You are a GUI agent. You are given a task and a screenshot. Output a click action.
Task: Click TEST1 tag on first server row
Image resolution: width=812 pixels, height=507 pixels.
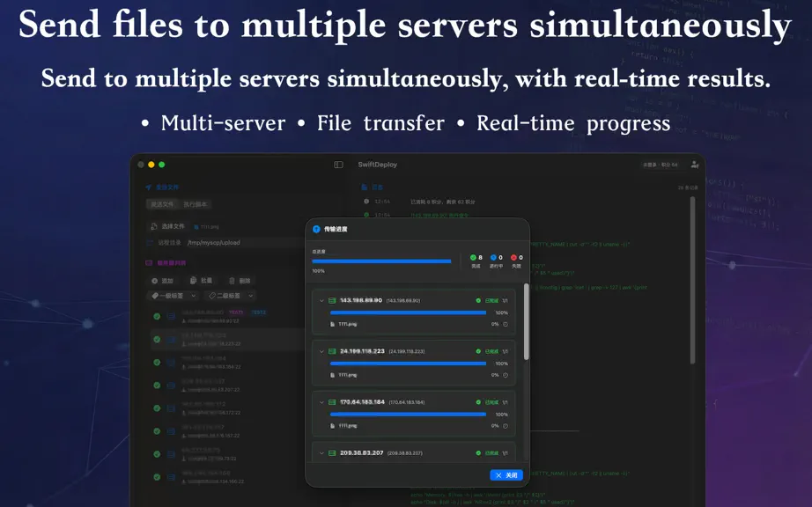click(x=236, y=312)
